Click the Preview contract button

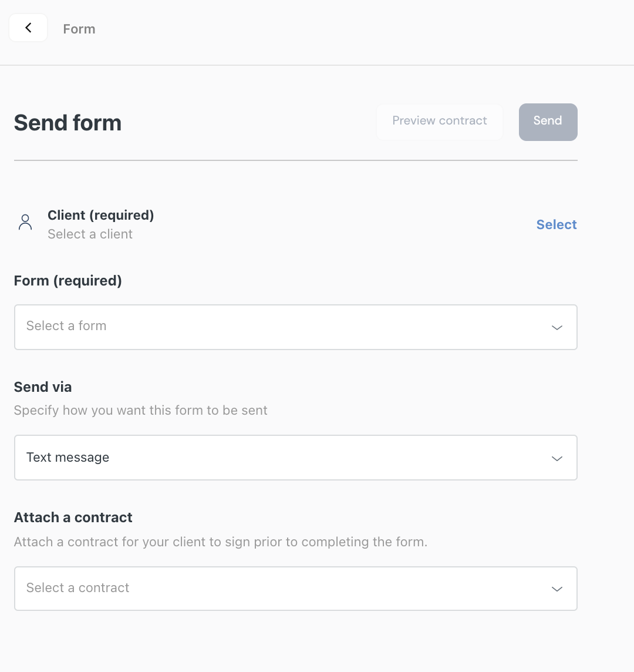tap(440, 121)
